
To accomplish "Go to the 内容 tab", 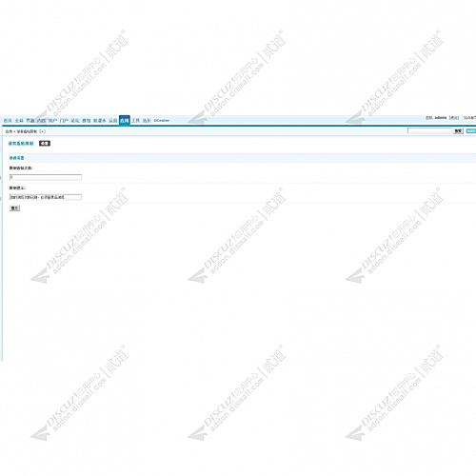I will 41,121.
